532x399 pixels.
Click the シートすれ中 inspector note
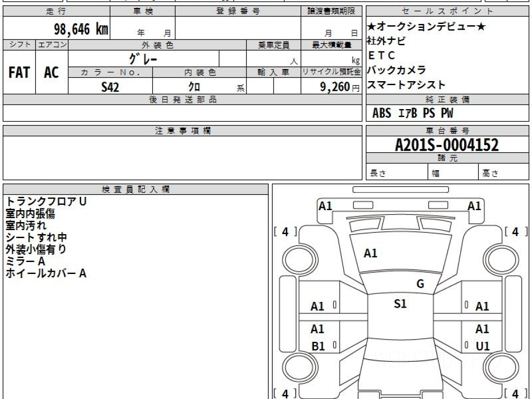click(36, 237)
